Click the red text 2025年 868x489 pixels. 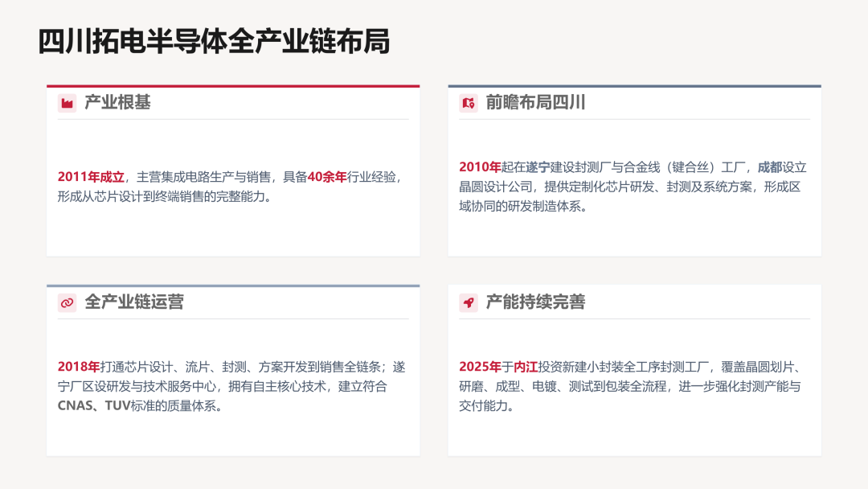tap(479, 368)
